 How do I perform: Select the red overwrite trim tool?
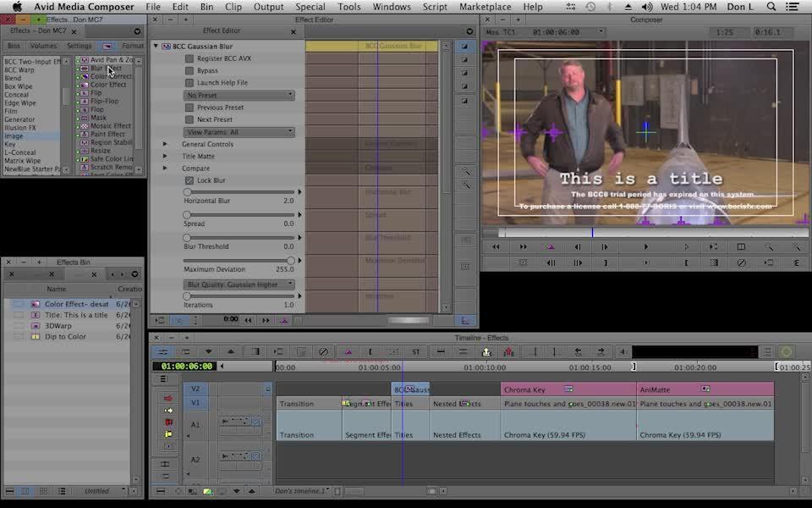168,422
